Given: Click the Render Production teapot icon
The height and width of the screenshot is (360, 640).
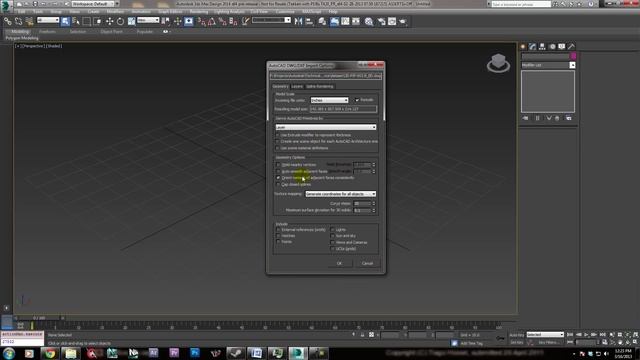Looking at the screenshot, I should pos(403,21).
